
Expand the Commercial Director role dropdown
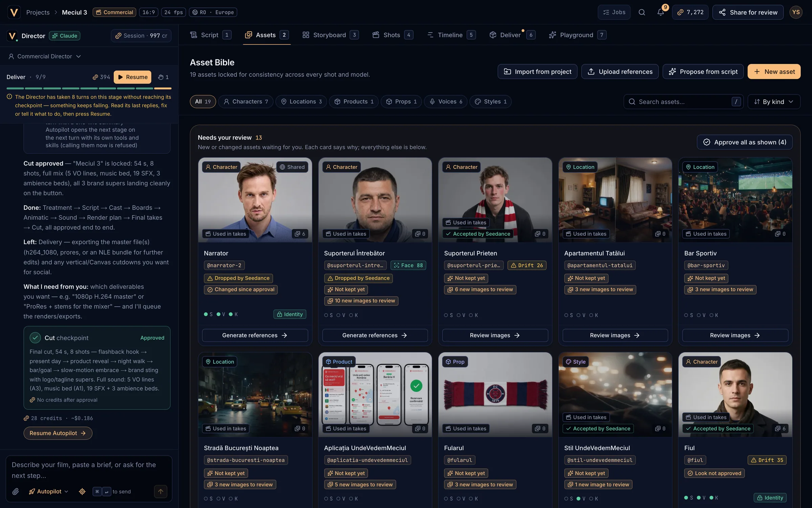(45, 56)
